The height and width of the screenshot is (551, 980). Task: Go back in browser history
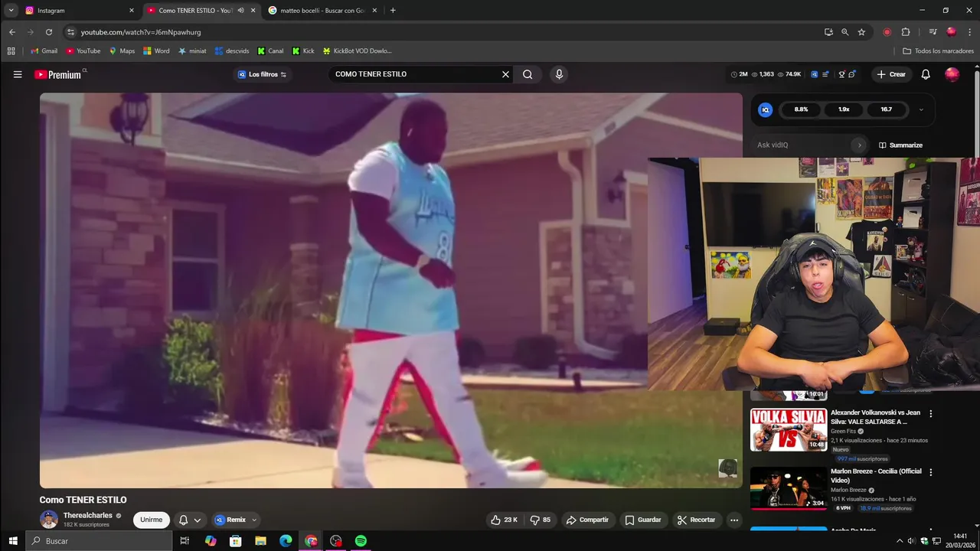pyautogui.click(x=12, y=32)
